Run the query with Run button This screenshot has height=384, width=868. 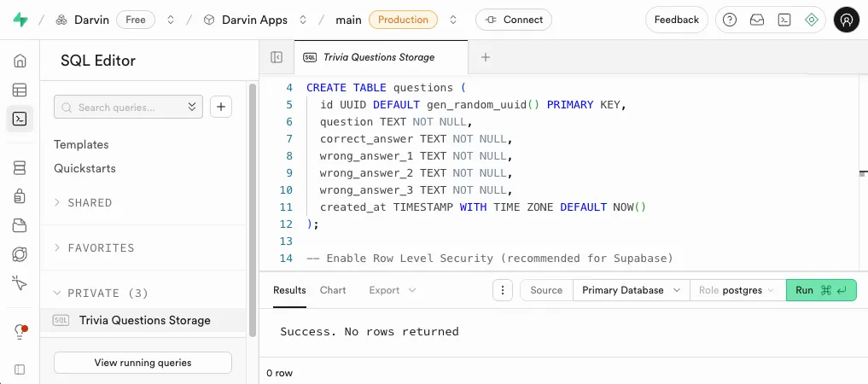[x=821, y=290]
